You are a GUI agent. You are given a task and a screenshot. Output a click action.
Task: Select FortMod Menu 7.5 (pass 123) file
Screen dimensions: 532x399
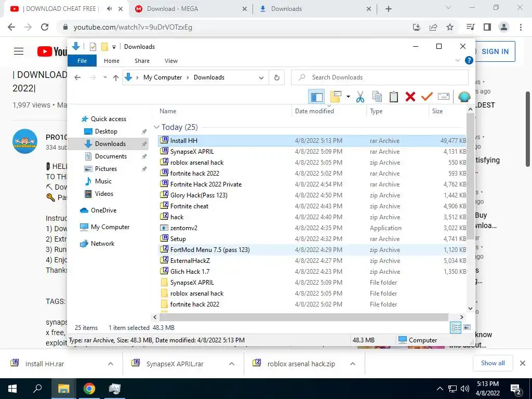click(x=312, y=250)
